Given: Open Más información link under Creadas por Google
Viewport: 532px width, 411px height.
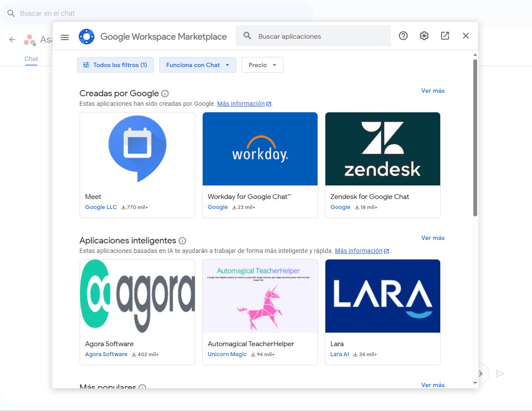Looking at the screenshot, I should coord(244,104).
